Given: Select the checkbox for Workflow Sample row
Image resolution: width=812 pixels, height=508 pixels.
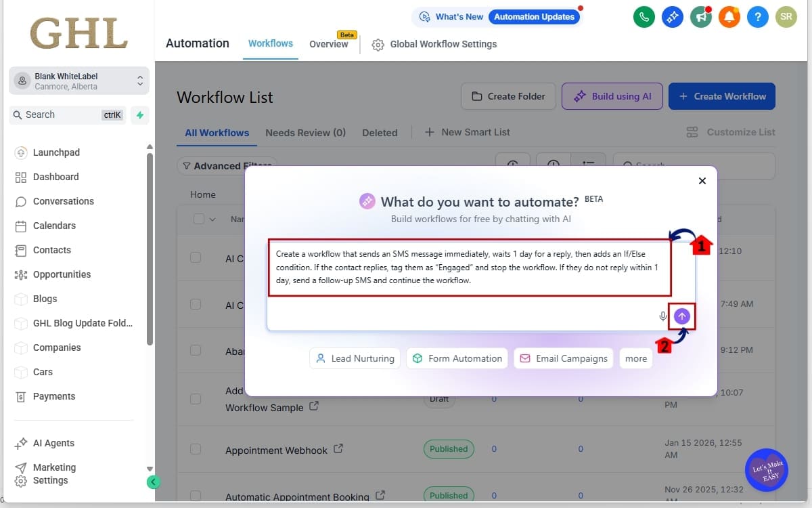Looking at the screenshot, I should [196, 399].
